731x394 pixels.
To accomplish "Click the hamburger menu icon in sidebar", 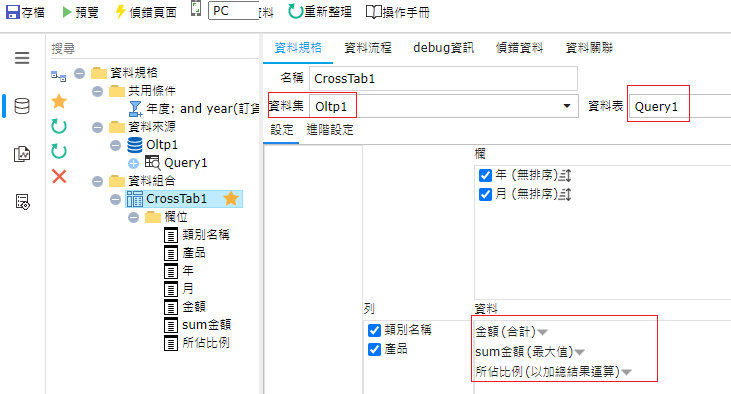I will point(22,58).
